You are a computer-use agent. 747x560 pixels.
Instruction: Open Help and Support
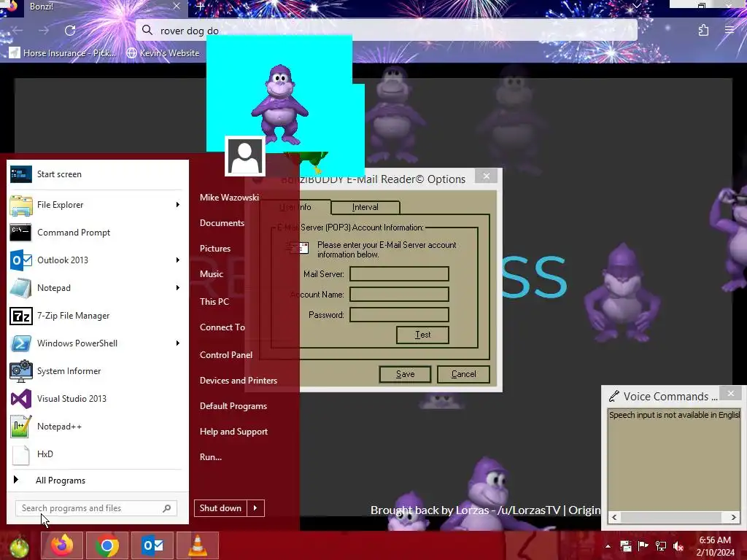pos(234,432)
